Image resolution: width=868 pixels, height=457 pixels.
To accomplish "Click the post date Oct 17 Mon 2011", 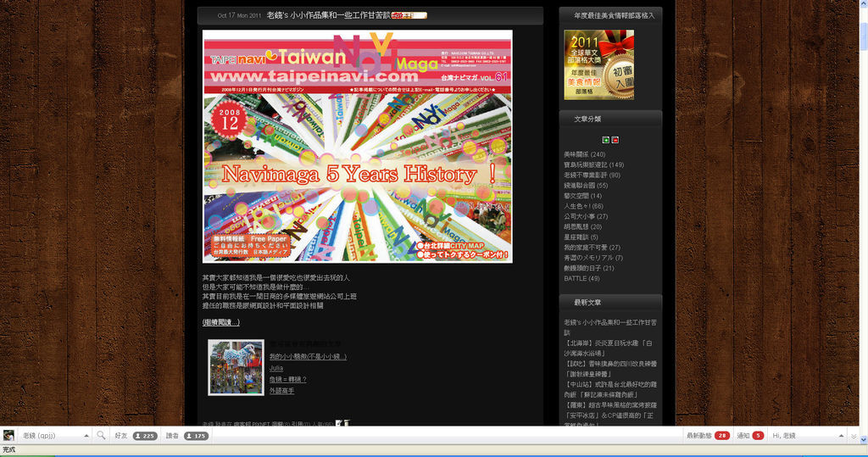I will (239, 15).
